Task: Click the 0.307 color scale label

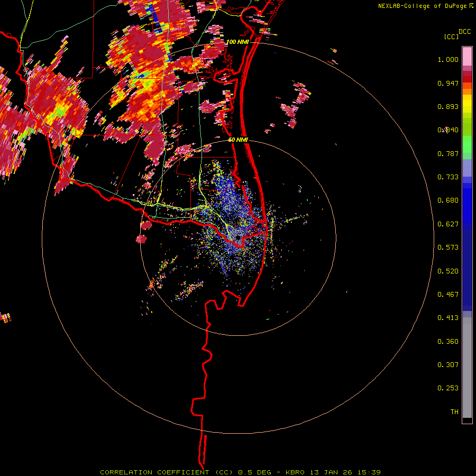Action: [x=448, y=365]
